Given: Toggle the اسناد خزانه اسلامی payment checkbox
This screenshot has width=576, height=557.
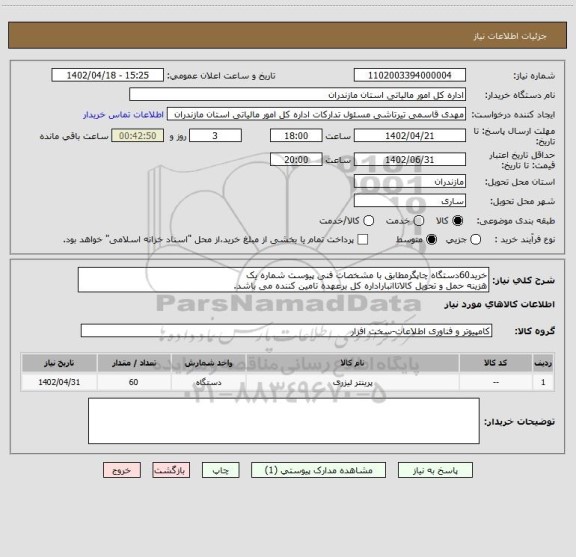Looking at the screenshot, I should point(363,240).
